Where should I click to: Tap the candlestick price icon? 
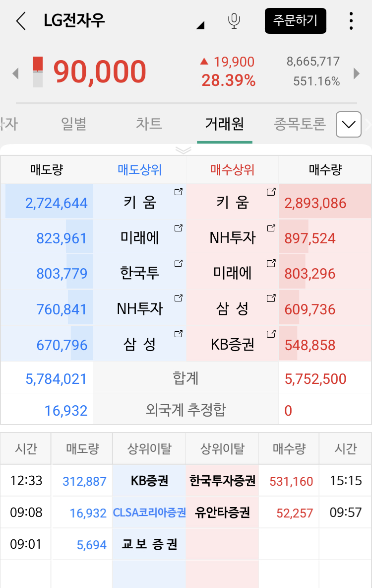tap(38, 72)
